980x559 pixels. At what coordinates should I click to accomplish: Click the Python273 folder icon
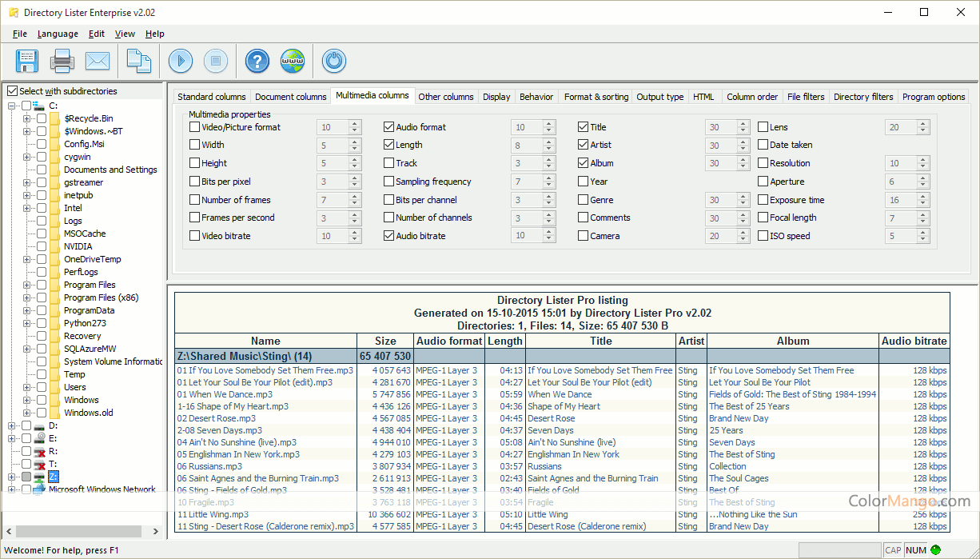[54, 323]
